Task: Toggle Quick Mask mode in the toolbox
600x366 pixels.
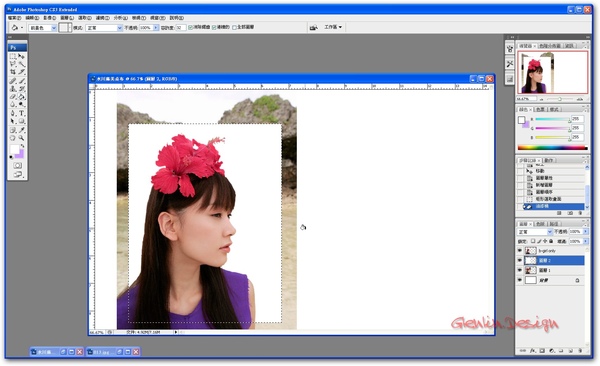Action: pyautogui.click(x=18, y=165)
